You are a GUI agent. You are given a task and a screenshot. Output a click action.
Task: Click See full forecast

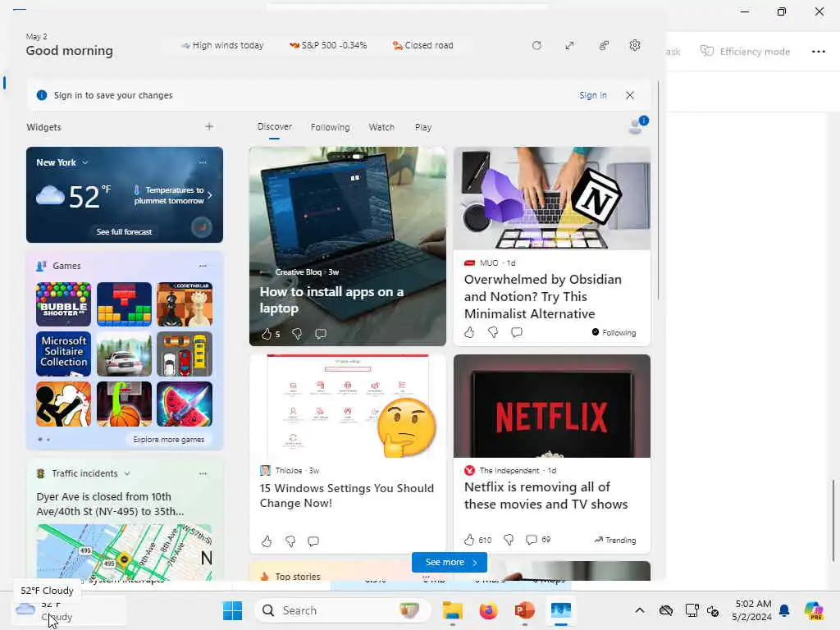point(125,231)
